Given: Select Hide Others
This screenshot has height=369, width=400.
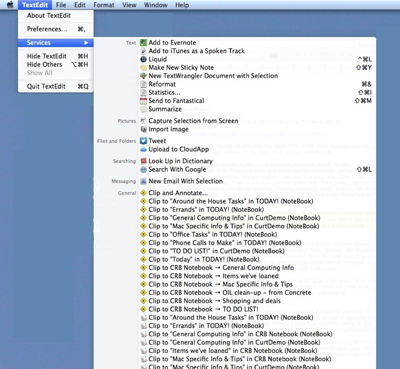Looking at the screenshot, I should 56,64.
